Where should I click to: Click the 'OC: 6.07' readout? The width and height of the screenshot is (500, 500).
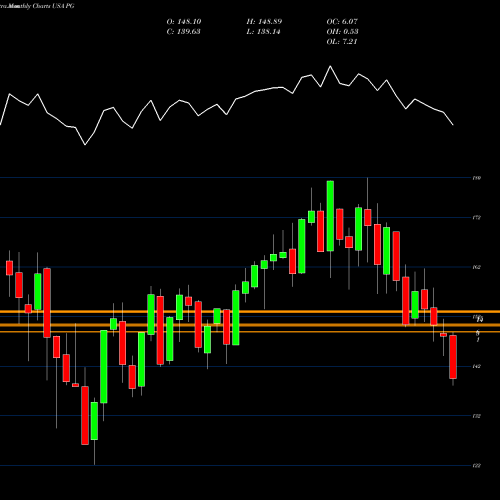342,22
